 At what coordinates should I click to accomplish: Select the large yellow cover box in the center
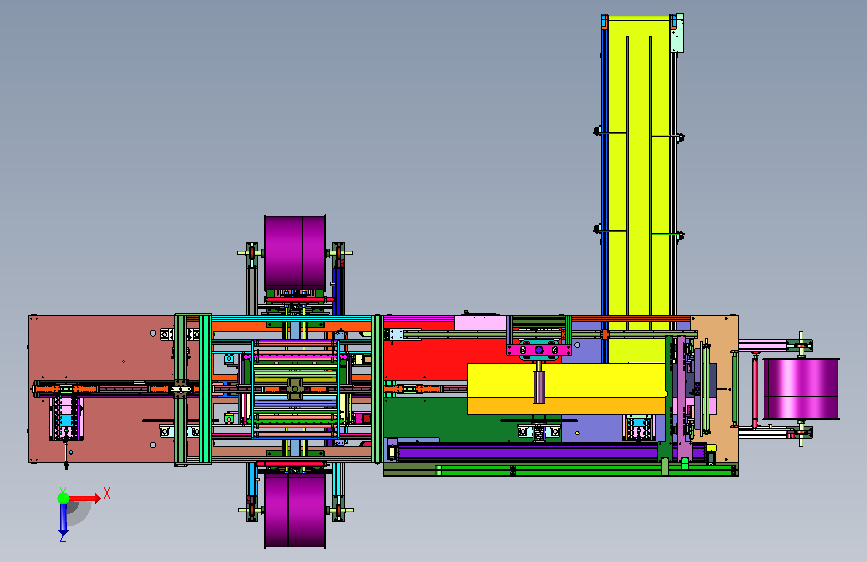coord(566,380)
